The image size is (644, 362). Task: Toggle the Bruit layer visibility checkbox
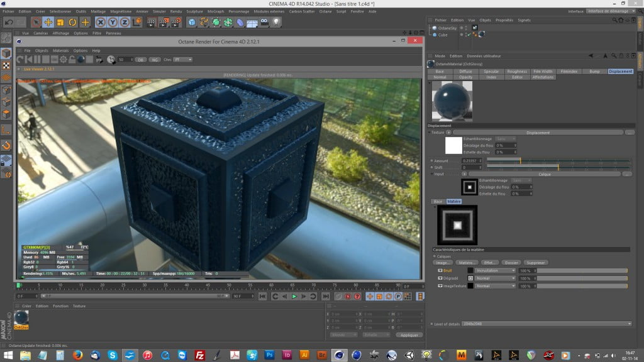pos(440,271)
